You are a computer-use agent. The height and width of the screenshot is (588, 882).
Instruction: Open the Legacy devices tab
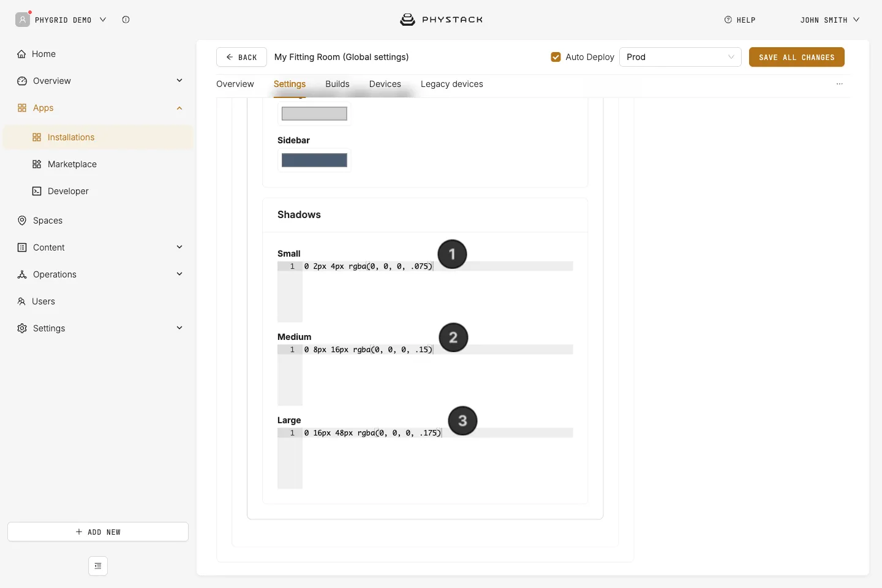452,84
